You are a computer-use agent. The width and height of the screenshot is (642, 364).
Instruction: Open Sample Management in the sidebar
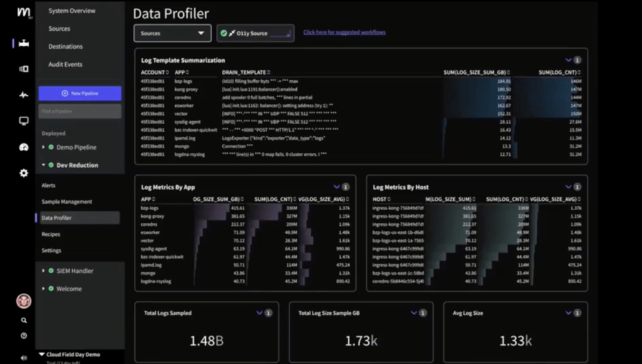67,202
